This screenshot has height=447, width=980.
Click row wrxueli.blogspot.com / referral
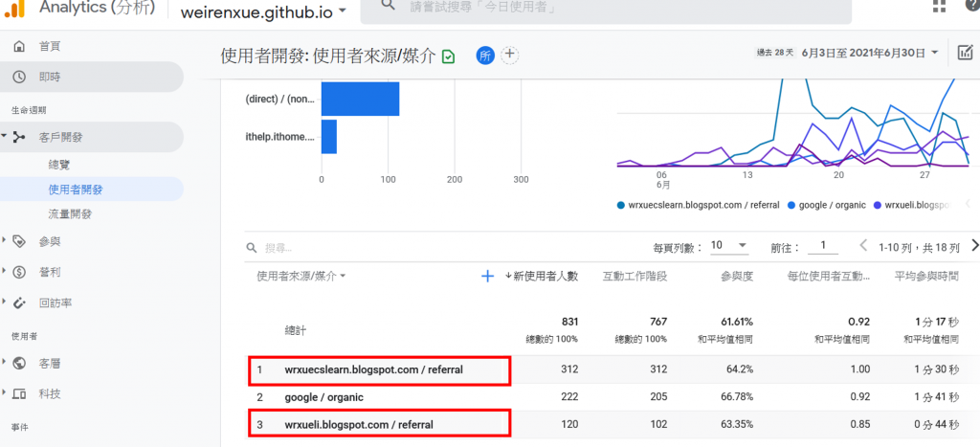pos(612,424)
